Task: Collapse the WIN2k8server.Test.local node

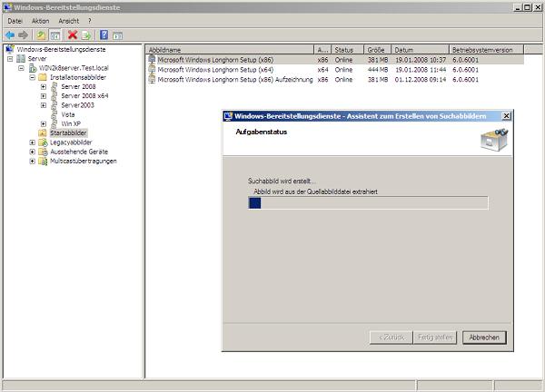Action: click(21, 68)
